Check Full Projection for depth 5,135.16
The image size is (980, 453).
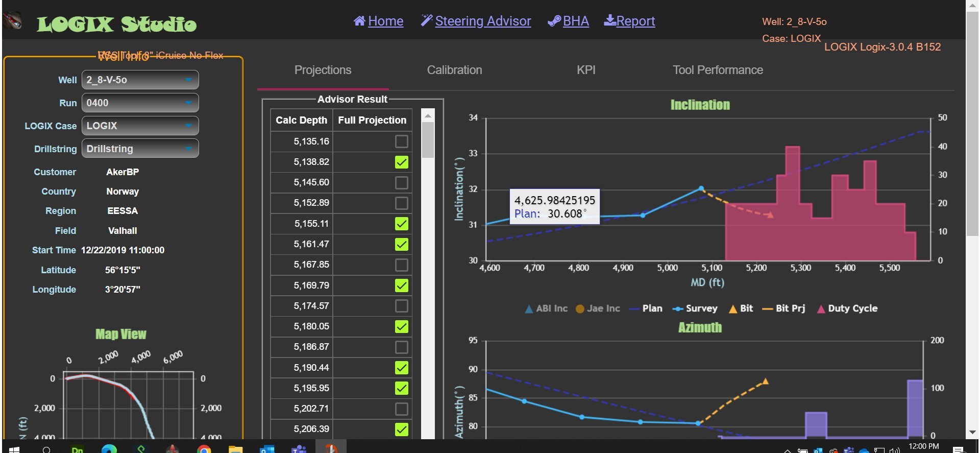(x=402, y=141)
